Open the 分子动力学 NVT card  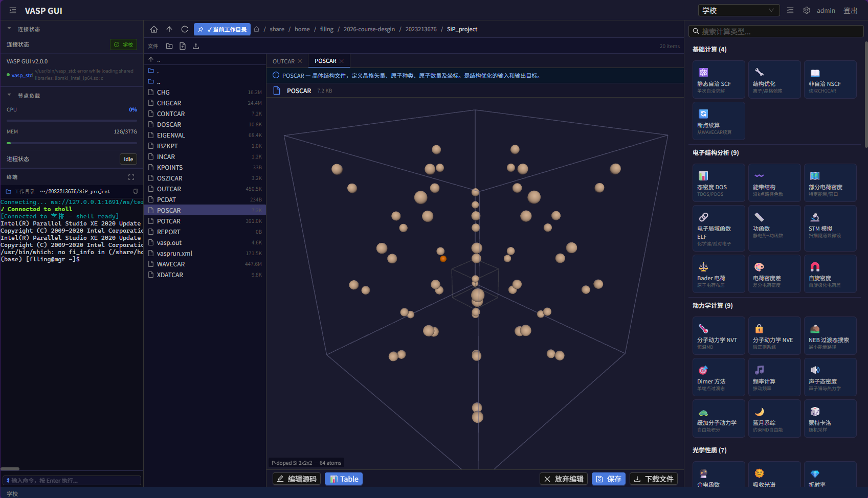(x=719, y=335)
